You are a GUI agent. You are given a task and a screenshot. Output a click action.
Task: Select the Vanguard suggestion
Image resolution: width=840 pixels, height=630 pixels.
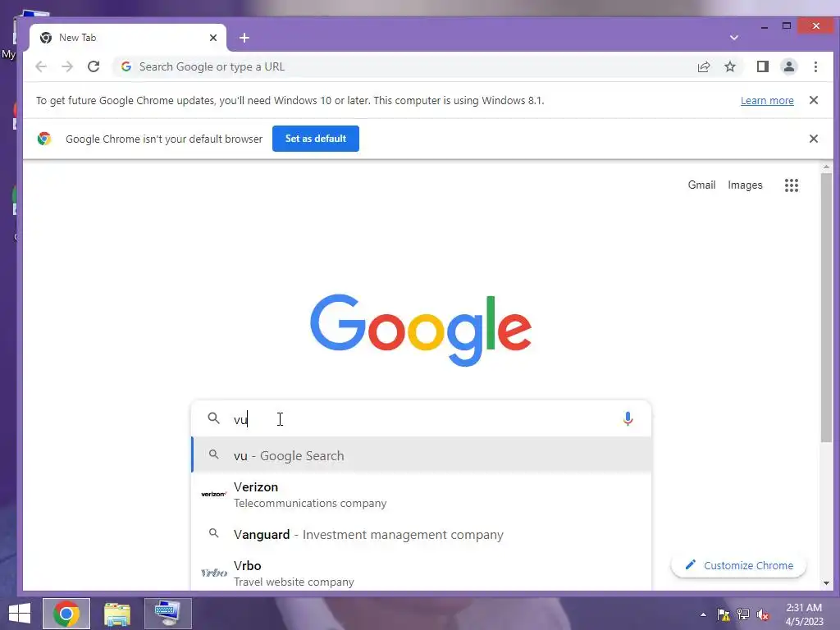(x=421, y=535)
